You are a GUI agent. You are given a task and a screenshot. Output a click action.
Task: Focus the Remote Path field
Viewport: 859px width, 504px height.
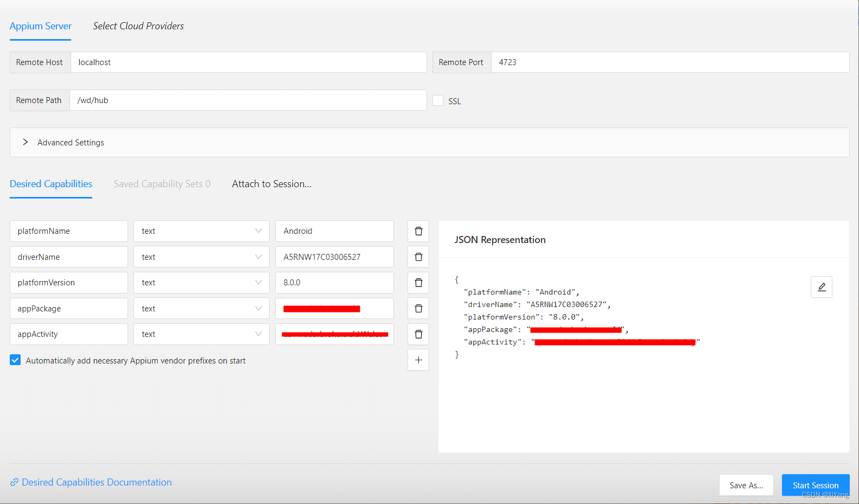pos(248,100)
